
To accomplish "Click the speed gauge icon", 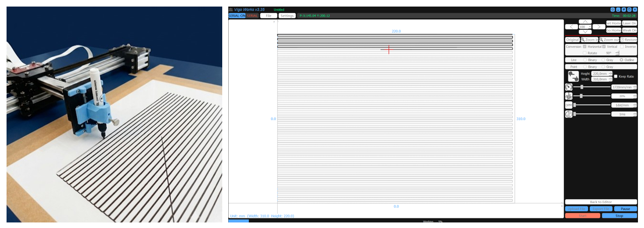I will [x=568, y=87].
